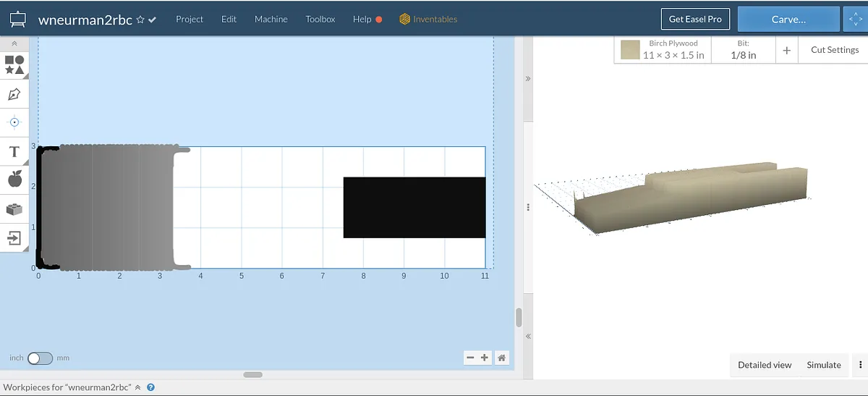Image resolution: width=868 pixels, height=396 pixels.
Task: Click the canvas zoom in plus button
Action: [485, 358]
